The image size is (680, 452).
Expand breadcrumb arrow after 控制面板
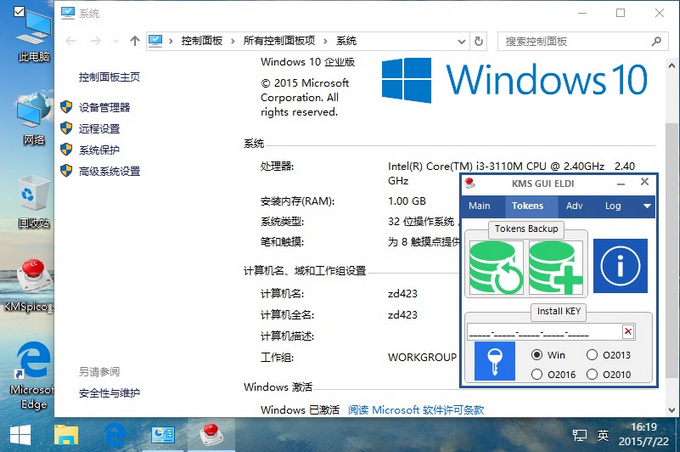[234, 41]
